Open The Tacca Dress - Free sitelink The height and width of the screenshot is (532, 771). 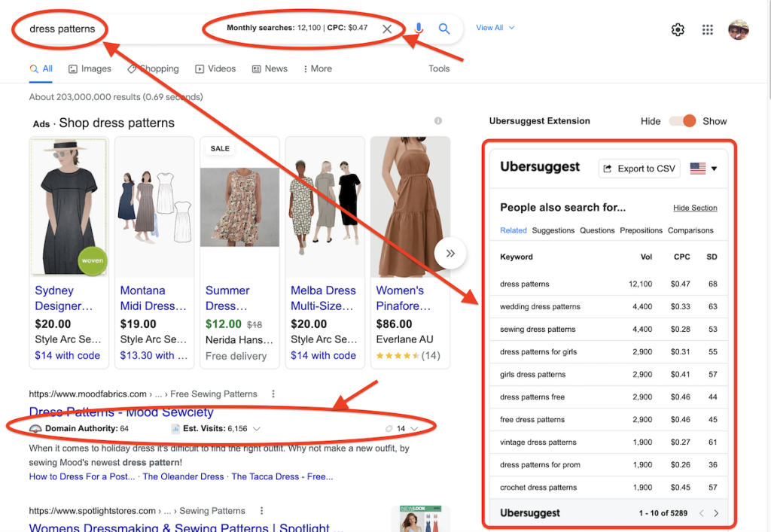(282, 476)
